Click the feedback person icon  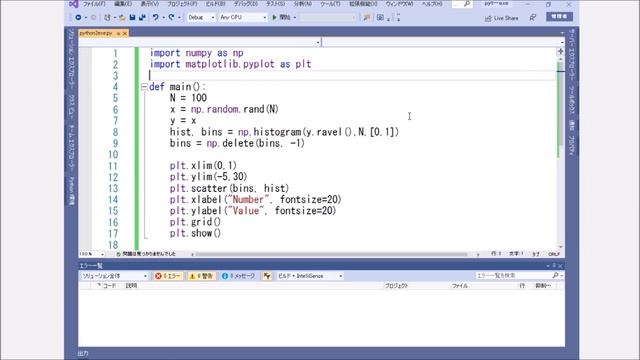[533, 18]
